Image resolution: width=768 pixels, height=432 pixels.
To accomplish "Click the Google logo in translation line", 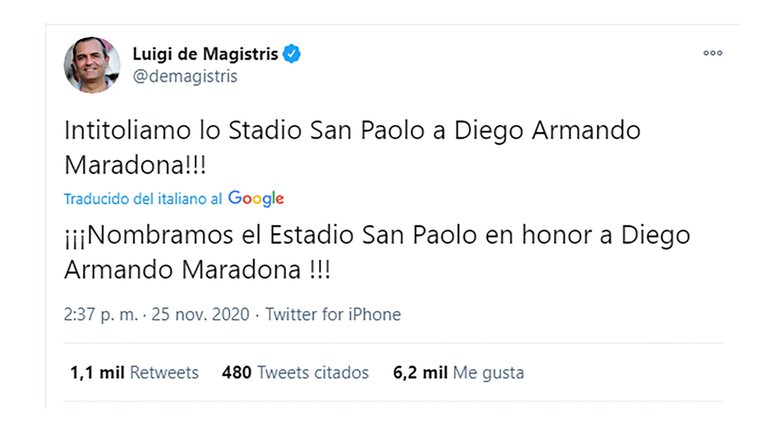I will pos(256,198).
